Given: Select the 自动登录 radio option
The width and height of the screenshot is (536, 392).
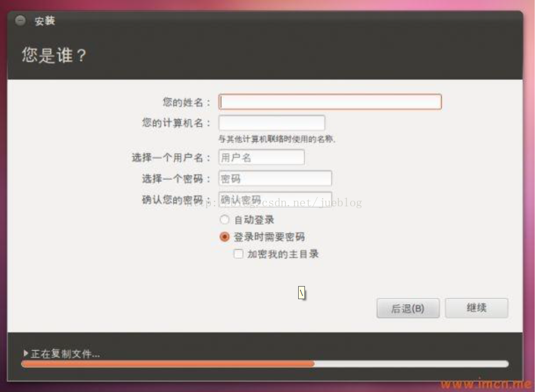Looking at the screenshot, I should click(x=224, y=220).
